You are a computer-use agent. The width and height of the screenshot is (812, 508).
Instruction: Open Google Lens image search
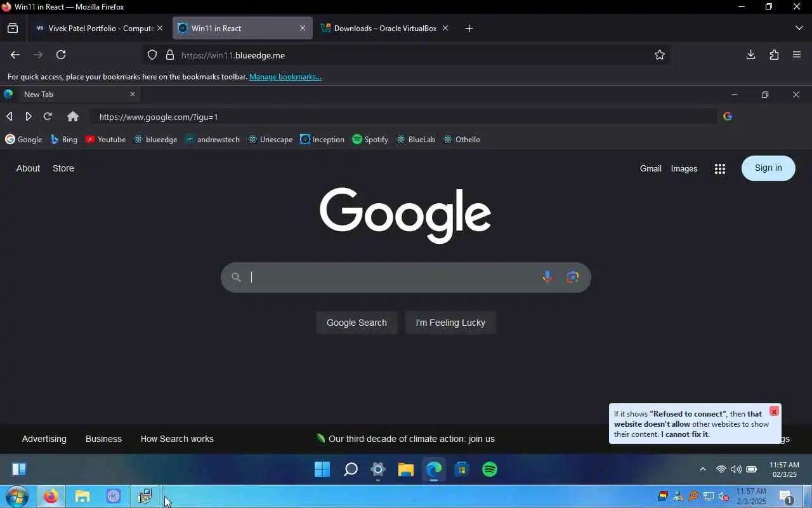click(x=573, y=277)
